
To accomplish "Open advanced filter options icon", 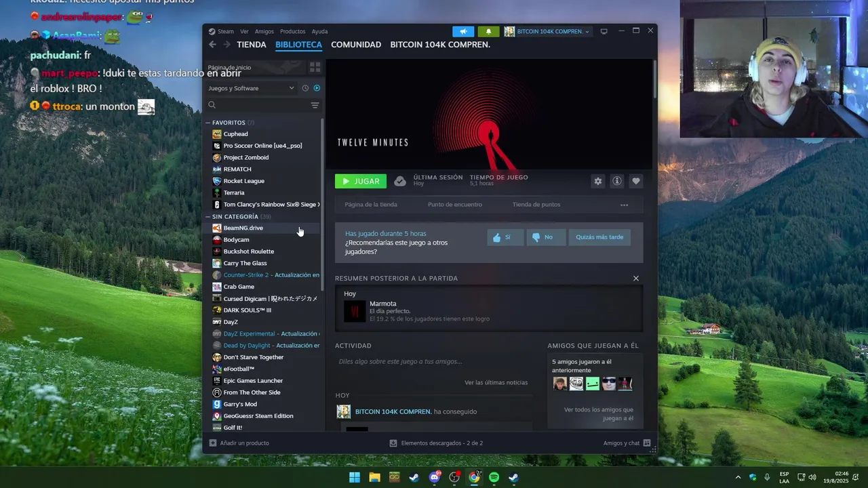I will pos(315,105).
